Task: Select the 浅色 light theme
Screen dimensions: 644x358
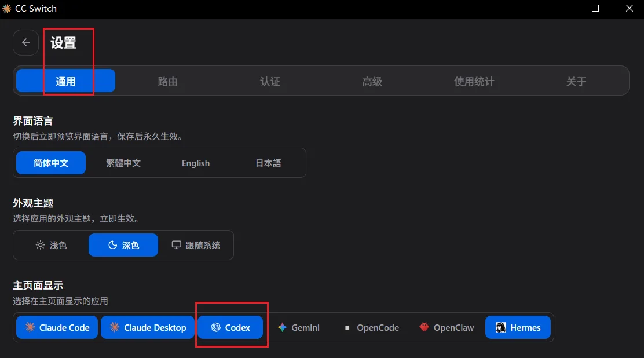Action: click(51, 245)
